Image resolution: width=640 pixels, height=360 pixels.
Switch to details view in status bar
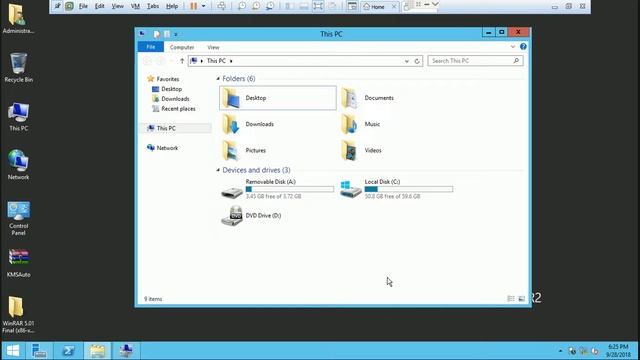click(x=511, y=299)
